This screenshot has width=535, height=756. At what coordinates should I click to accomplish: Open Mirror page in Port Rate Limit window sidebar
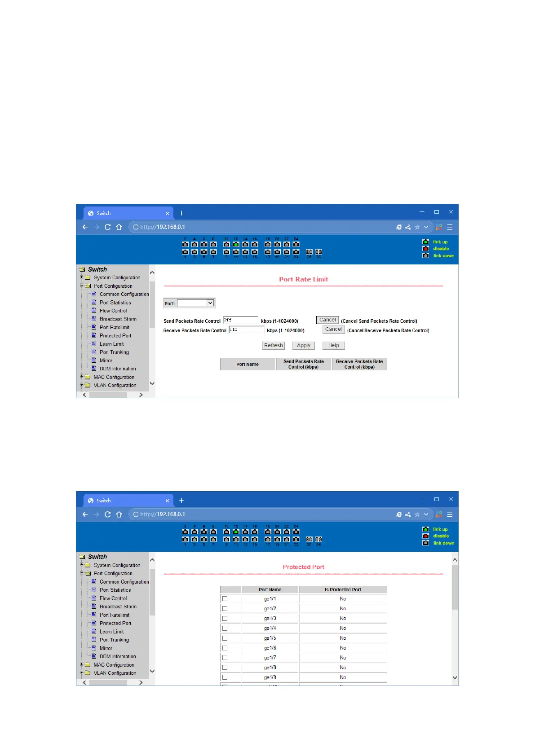(106, 360)
